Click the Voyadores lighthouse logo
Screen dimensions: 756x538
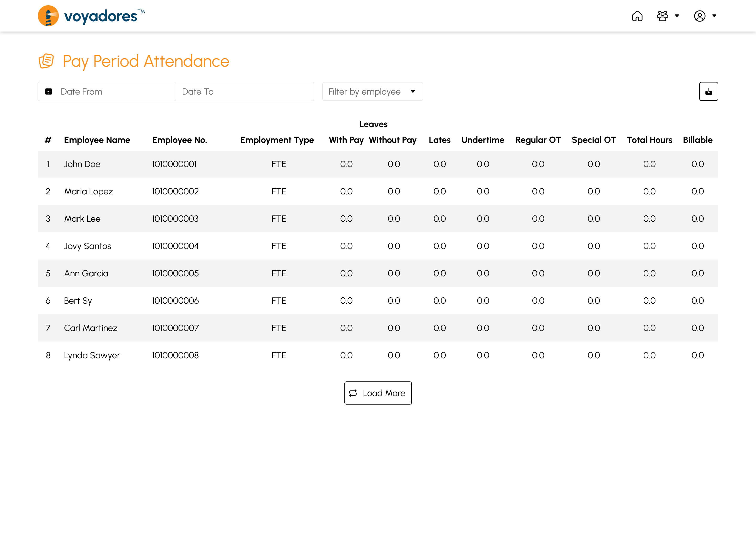[48, 16]
